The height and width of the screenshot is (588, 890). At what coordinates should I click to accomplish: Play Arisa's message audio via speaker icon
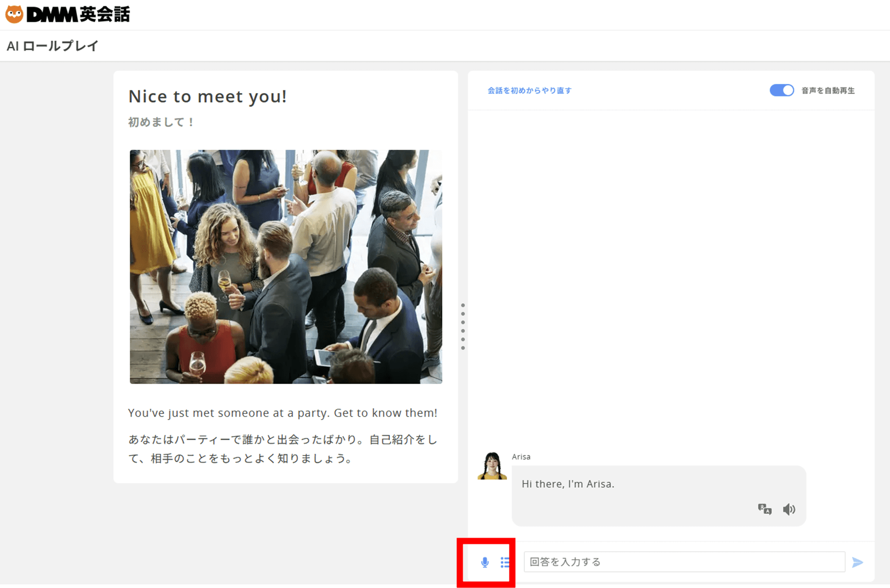789,509
